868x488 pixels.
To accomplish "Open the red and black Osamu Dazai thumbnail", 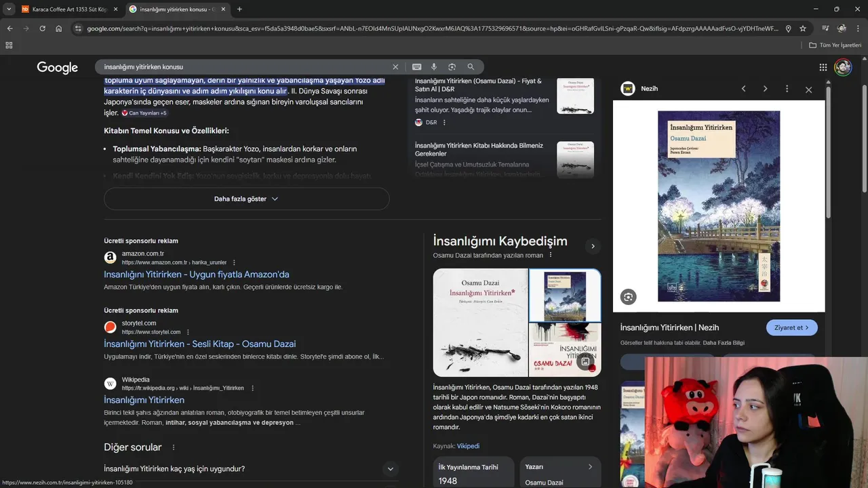I will (565, 350).
